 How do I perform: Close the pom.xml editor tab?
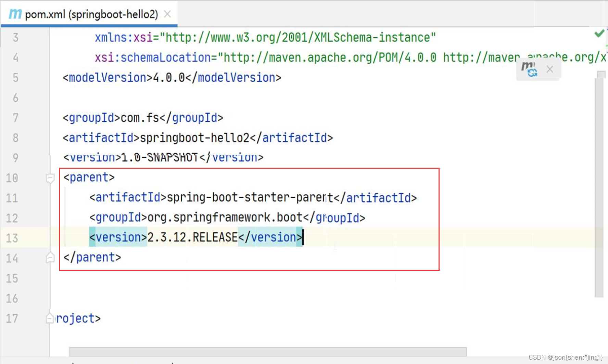(x=167, y=14)
